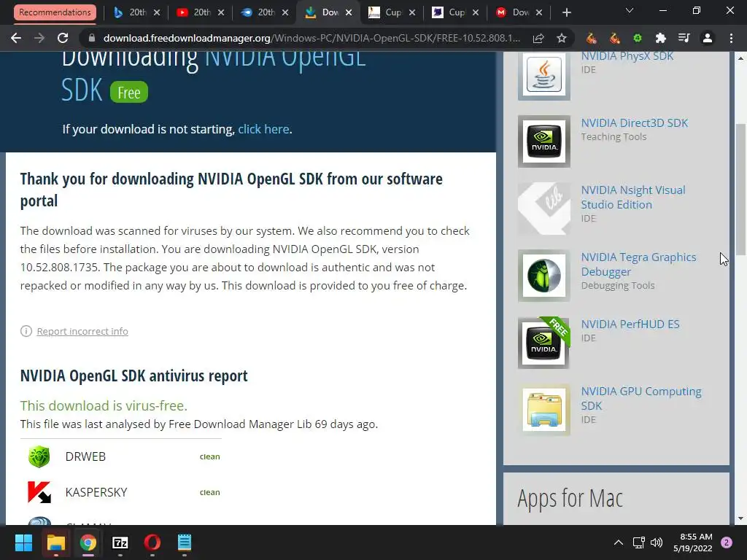Close the active Dow download tab
Screen dimensions: 747x560
point(349,12)
